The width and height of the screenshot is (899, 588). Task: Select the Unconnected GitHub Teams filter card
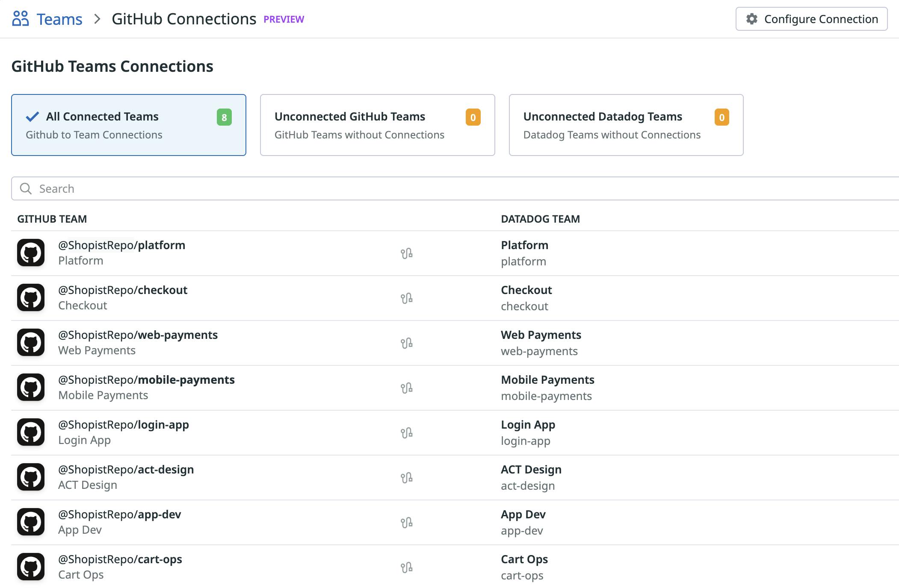[x=377, y=125]
